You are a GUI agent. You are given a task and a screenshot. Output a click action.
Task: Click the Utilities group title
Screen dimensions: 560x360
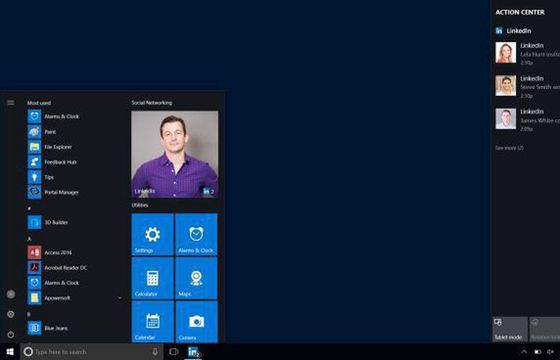pyautogui.click(x=140, y=205)
